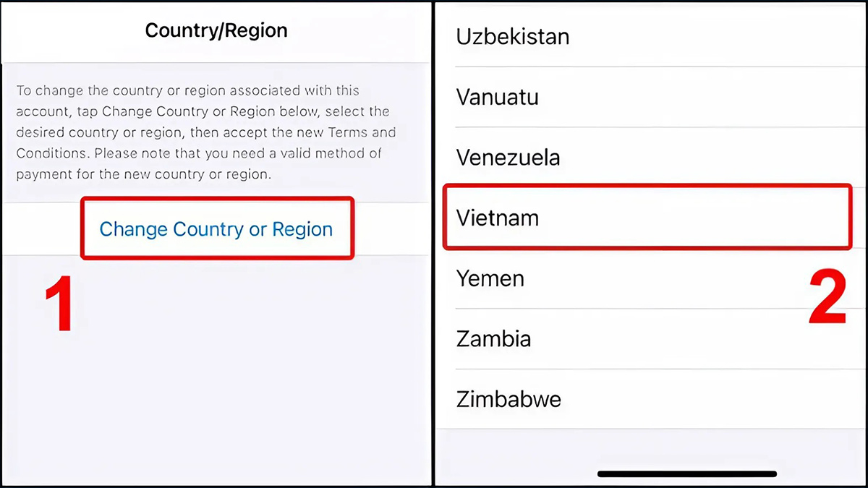Pick Venezuela from the list
Screen dimensions: 868x488
point(509,158)
